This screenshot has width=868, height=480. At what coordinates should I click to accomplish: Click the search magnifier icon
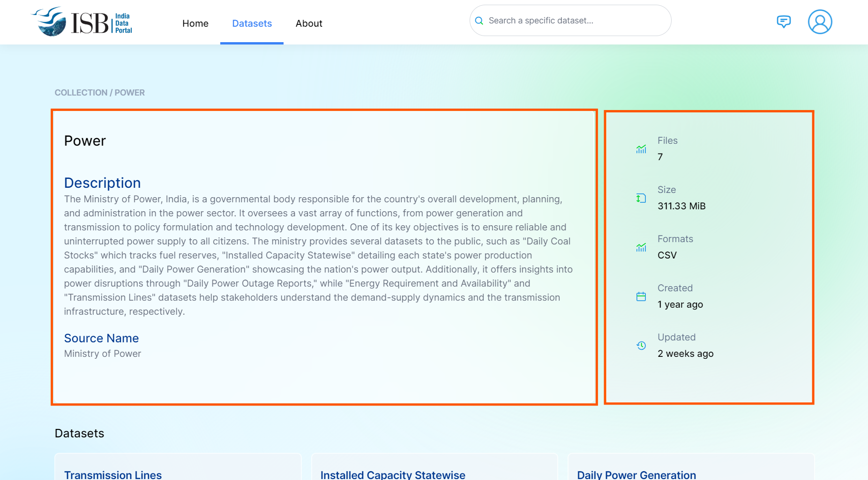[x=479, y=21]
